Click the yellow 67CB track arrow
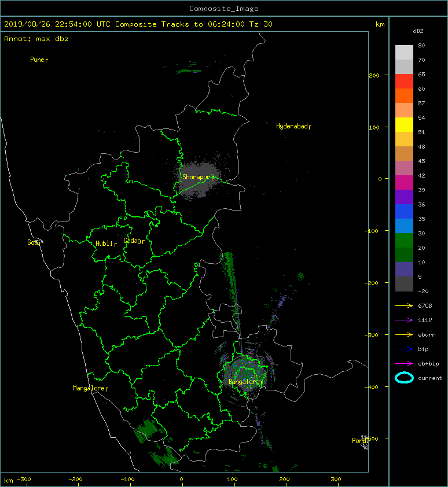This screenshot has width=448, height=487. pyautogui.click(x=404, y=305)
